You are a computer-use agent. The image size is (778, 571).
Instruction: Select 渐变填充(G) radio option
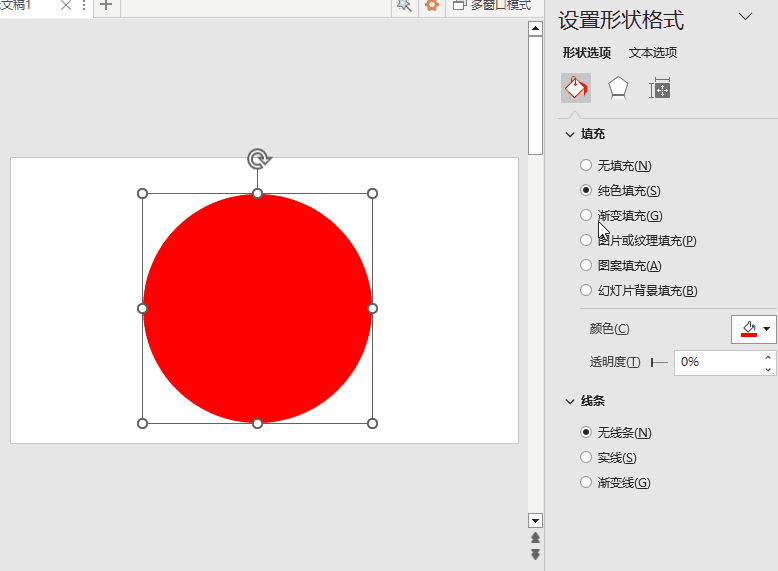pyautogui.click(x=586, y=215)
